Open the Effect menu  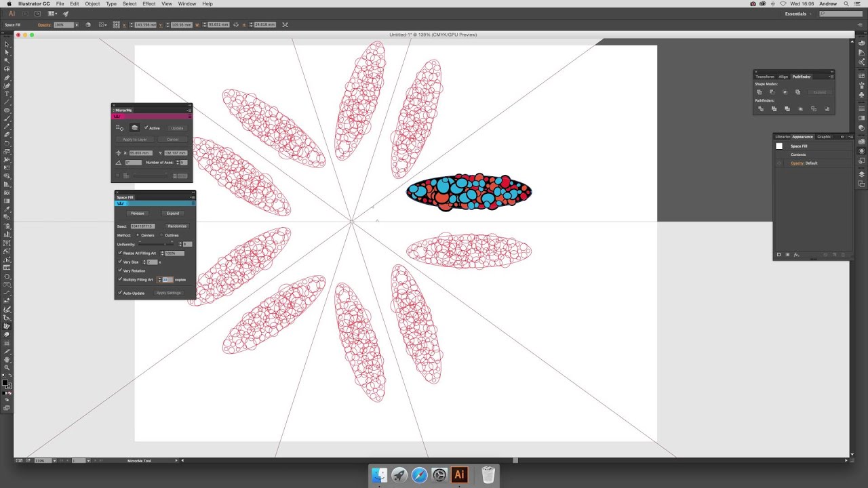(149, 4)
